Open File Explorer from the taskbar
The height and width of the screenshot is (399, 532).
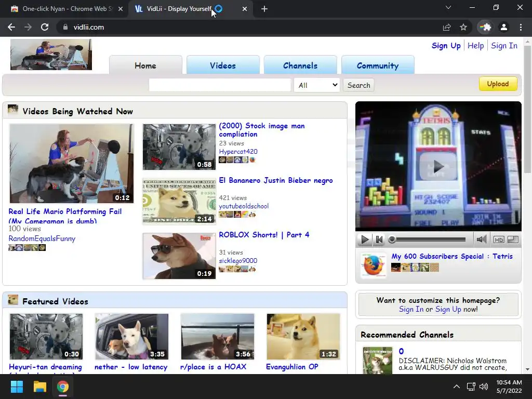click(x=39, y=387)
